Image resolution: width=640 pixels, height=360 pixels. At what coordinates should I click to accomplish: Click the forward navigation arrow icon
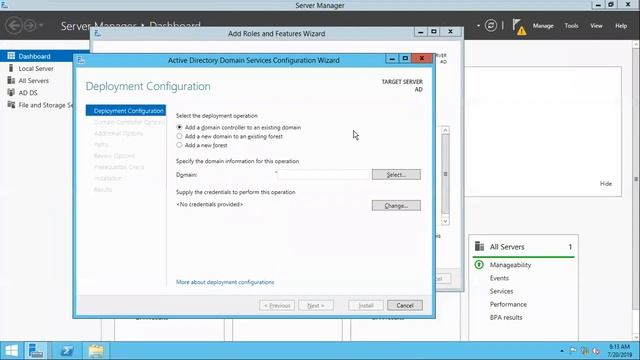29,26
